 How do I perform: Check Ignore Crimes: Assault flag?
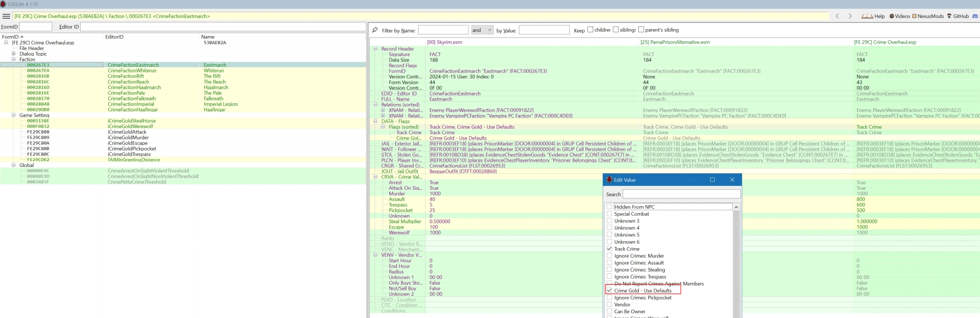(x=610, y=263)
